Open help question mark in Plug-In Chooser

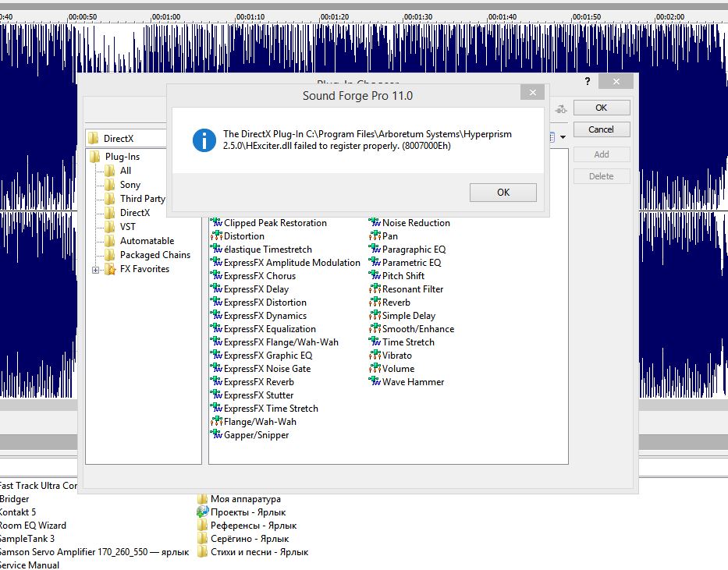(588, 82)
